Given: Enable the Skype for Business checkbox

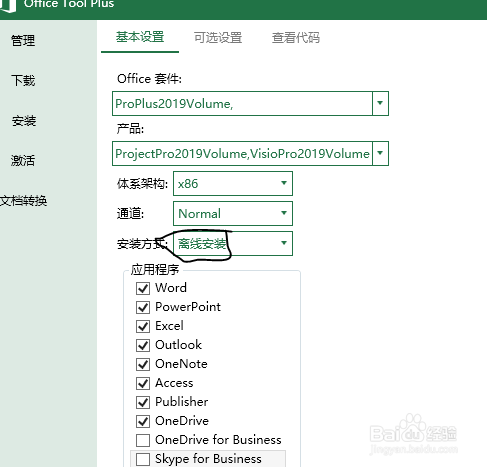Looking at the screenshot, I should (x=143, y=459).
